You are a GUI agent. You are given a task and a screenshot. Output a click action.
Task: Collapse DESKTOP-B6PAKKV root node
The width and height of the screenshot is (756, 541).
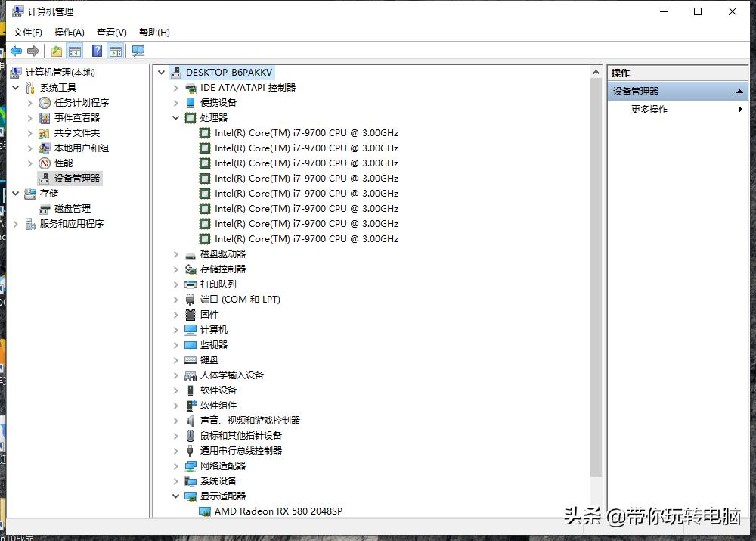[x=162, y=73]
